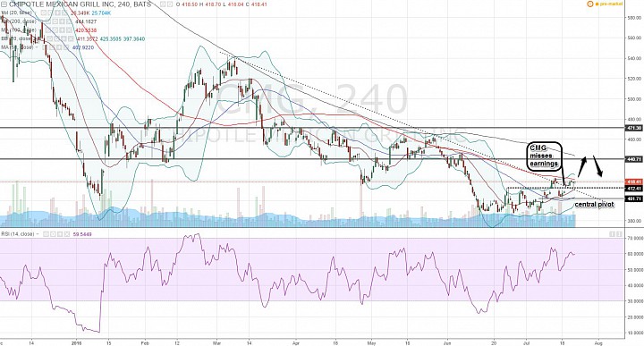Click the orange circle pre-market session icon
The height and width of the screenshot is (346, 644).
pyautogui.click(x=590, y=4)
